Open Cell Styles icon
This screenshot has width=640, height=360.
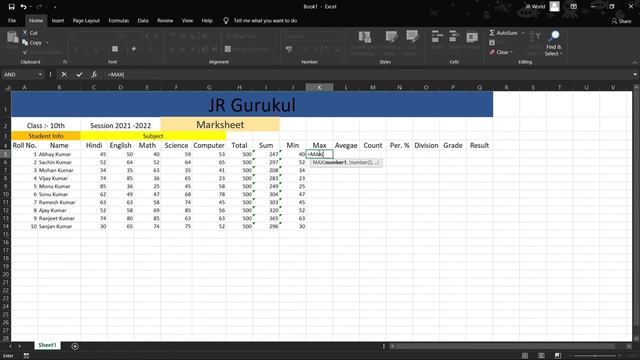point(412,37)
